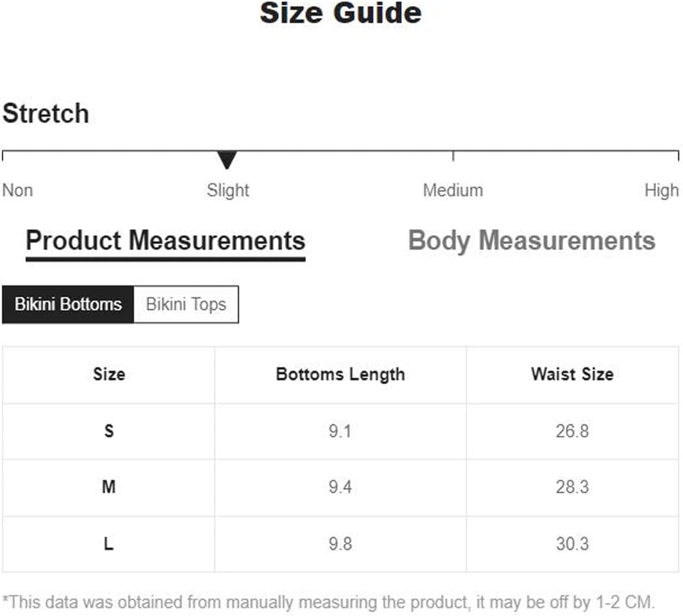Viewport: 683px width, 616px height.
Task: Switch to Body Measurements tab
Action: click(x=531, y=241)
